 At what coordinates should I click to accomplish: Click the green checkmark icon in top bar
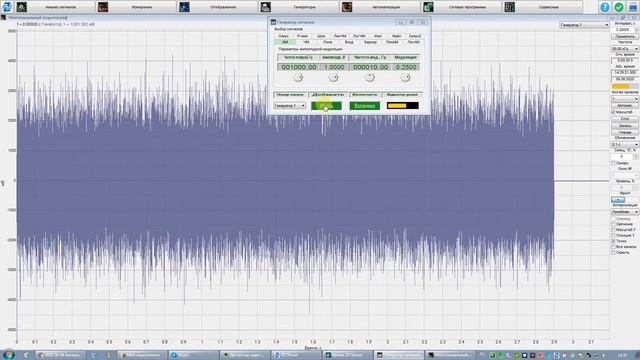tap(619, 7)
